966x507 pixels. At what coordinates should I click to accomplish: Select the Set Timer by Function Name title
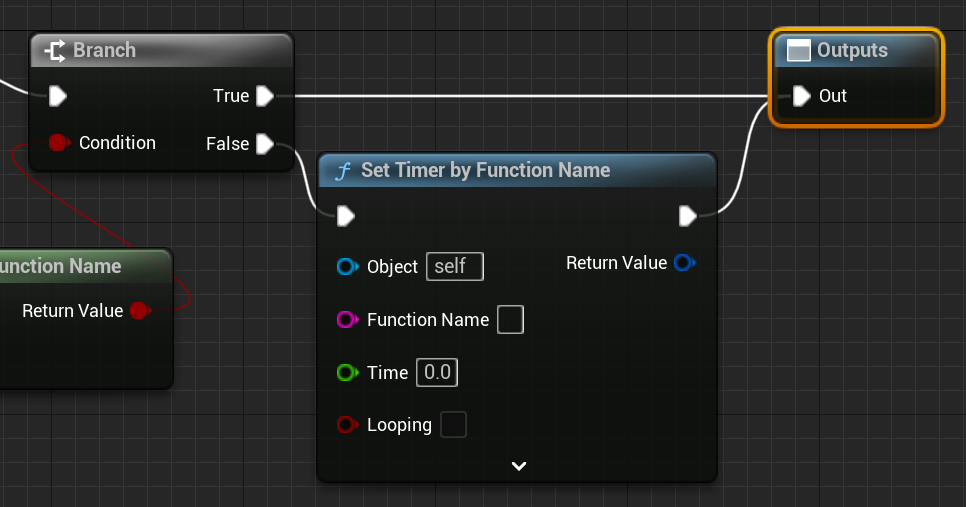tap(485, 170)
